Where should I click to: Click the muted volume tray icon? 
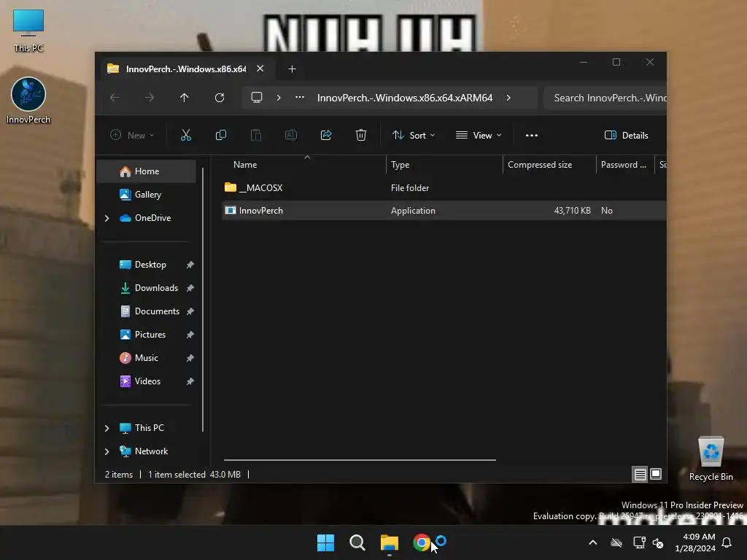(x=658, y=542)
